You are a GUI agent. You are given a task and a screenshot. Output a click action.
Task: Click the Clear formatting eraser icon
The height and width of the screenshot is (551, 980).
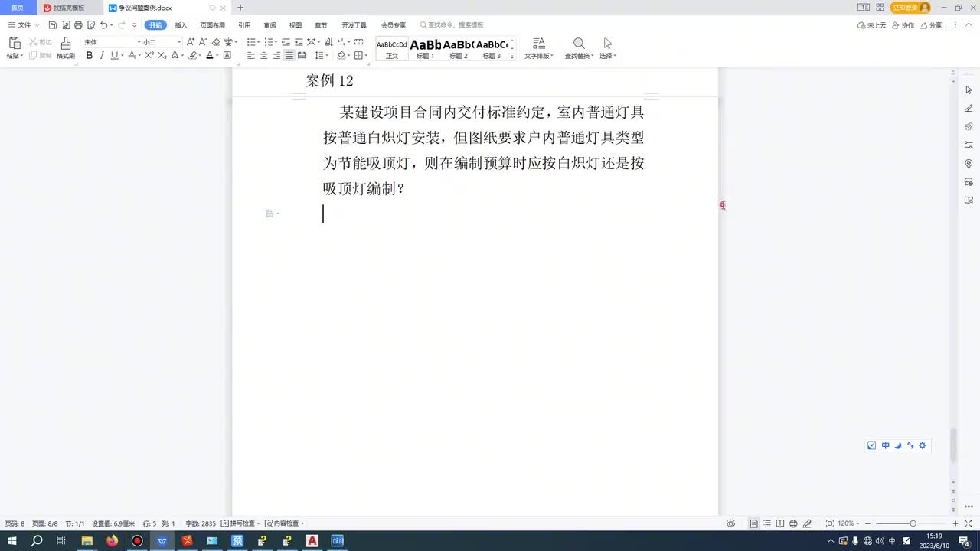(216, 42)
